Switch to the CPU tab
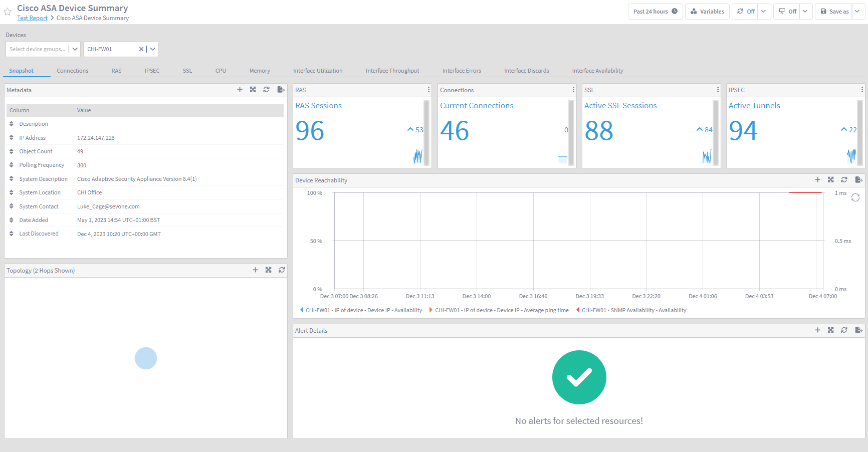This screenshot has width=868, height=452. pyautogui.click(x=221, y=71)
